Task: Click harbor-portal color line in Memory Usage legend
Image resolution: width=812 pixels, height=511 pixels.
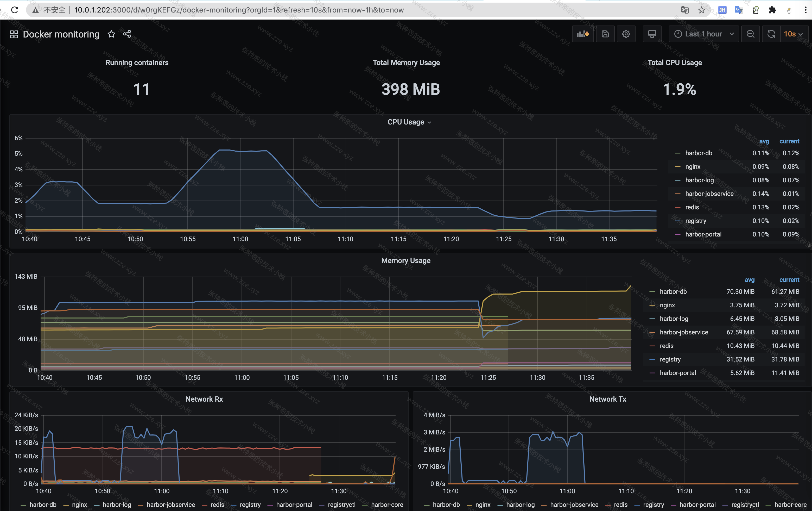Action: pyautogui.click(x=652, y=373)
